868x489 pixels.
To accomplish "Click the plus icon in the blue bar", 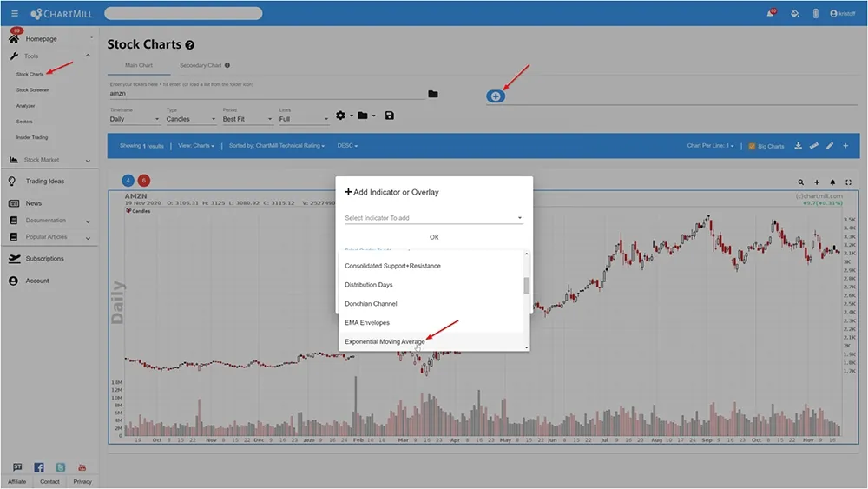I will (845, 146).
